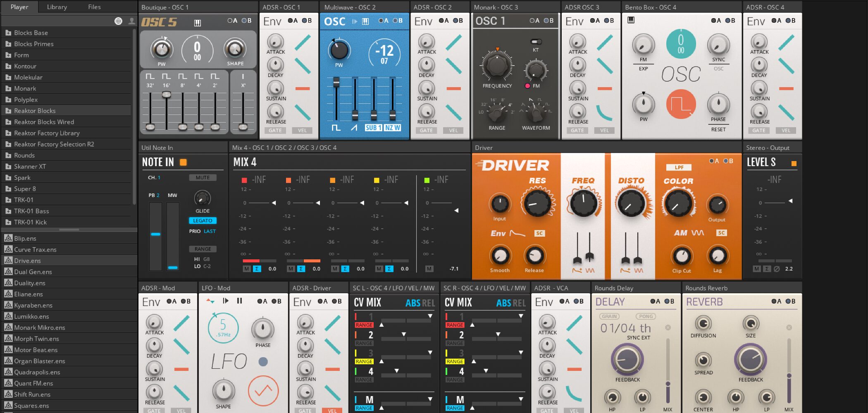Click the AM waveform icon in Driver
868x413 pixels.
pyautogui.click(x=698, y=233)
